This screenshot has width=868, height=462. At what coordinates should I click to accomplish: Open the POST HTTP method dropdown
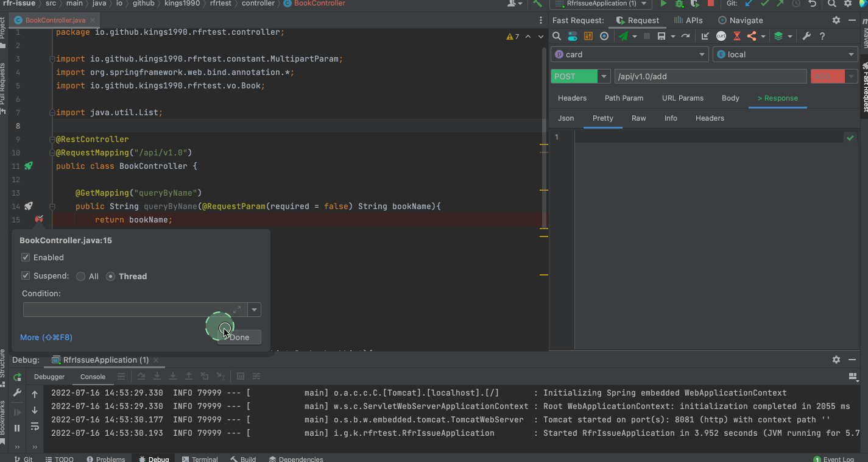pos(604,76)
